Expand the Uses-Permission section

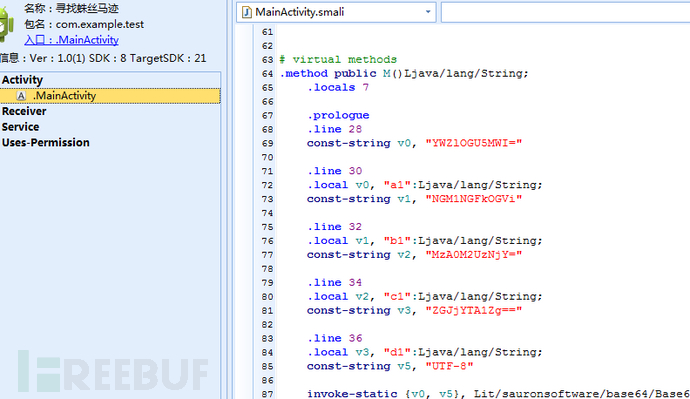pyautogui.click(x=45, y=143)
